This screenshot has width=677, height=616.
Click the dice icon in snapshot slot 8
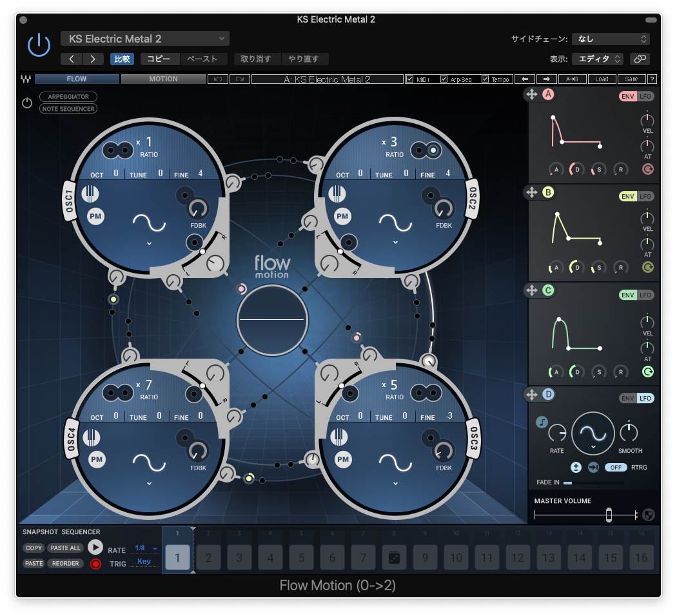point(394,558)
